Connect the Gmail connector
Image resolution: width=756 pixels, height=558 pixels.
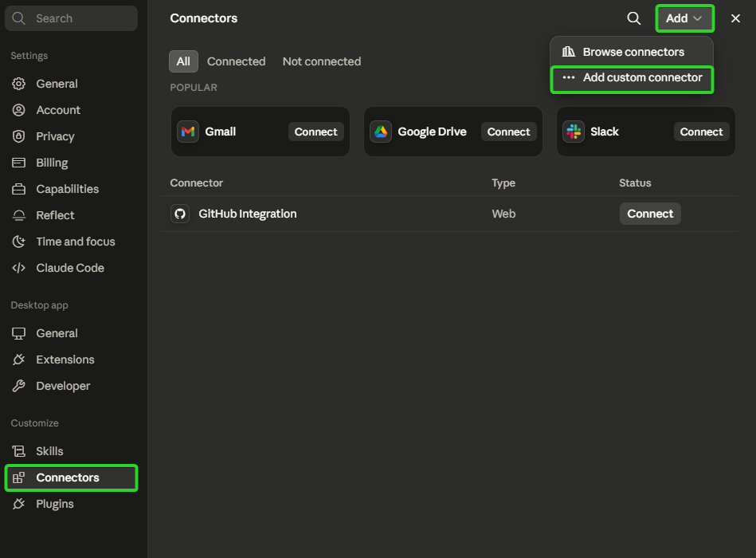pos(315,132)
